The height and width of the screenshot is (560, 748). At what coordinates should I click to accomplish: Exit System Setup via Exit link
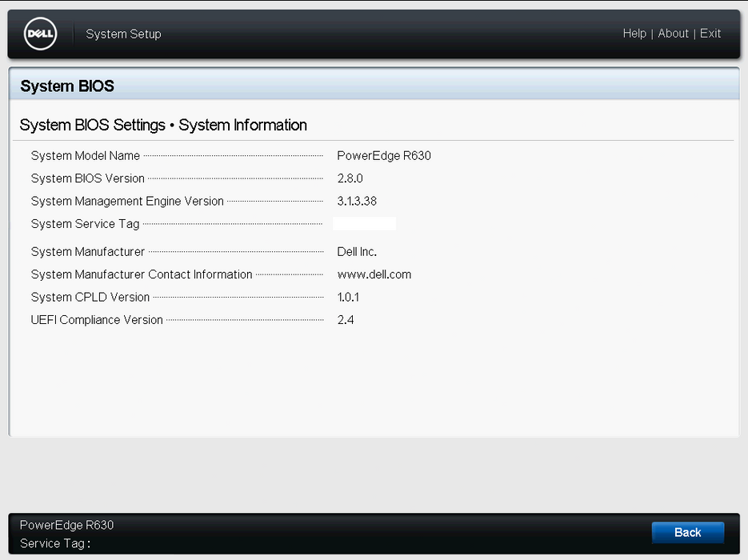point(710,34)
